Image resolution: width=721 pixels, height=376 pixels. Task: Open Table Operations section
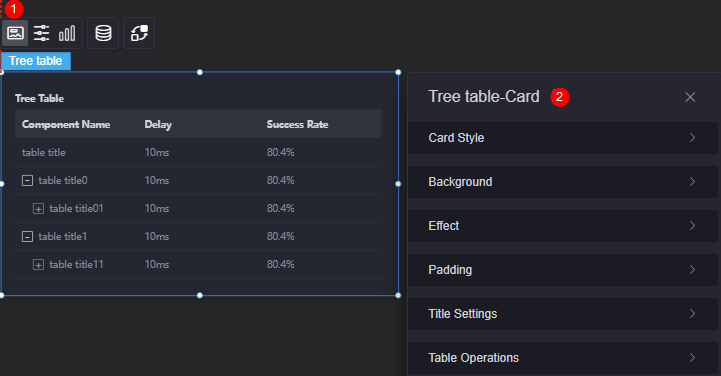pos(563,358)
